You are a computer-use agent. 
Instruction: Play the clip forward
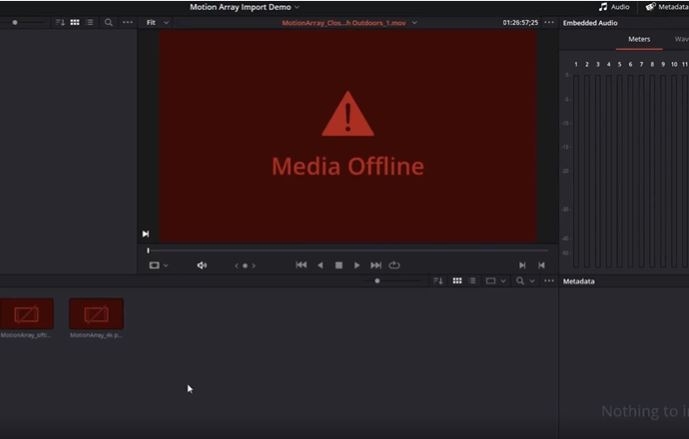pos(357,265)
